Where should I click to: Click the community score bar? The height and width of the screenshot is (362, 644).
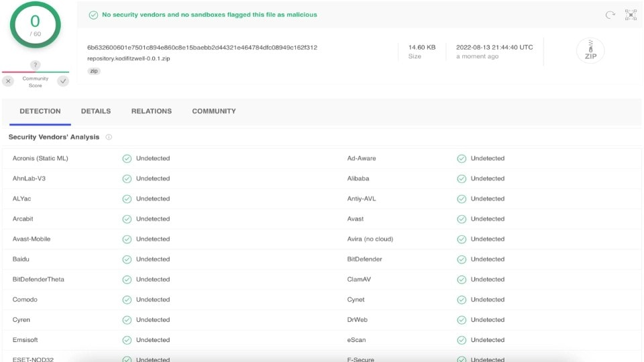pos(35,72)
